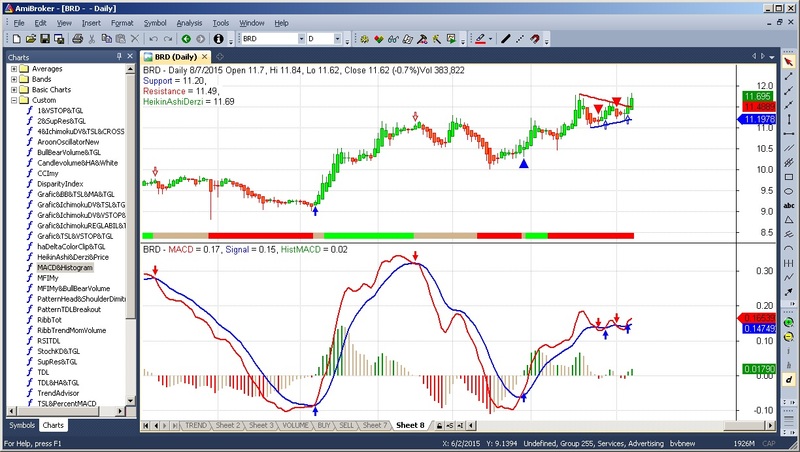The image size is (800, 452).
Task: Open file folder icon in toolbar
Action: (31, 39)
